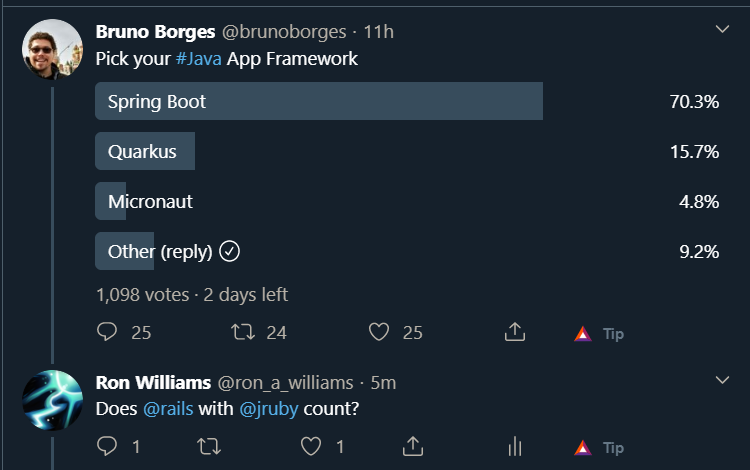Share Ron Williams' tweet
The height and width of the screenshot is (470, 750).
point(413,446)
